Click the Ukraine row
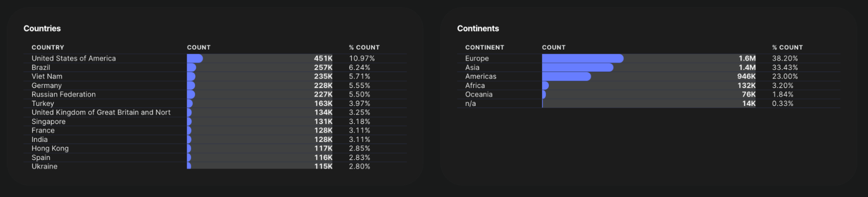The height and width of the screenshot is (197, 868). [215, 166]
